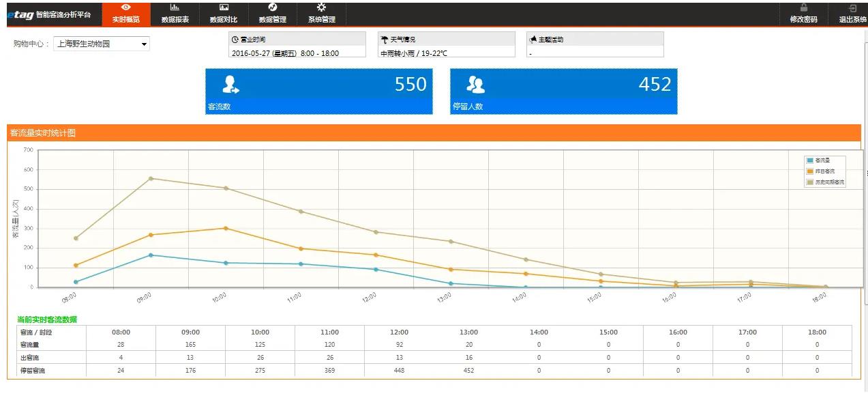Expand the 购物中心 dropdown showing 上海野生动物园

click(101, 44)
